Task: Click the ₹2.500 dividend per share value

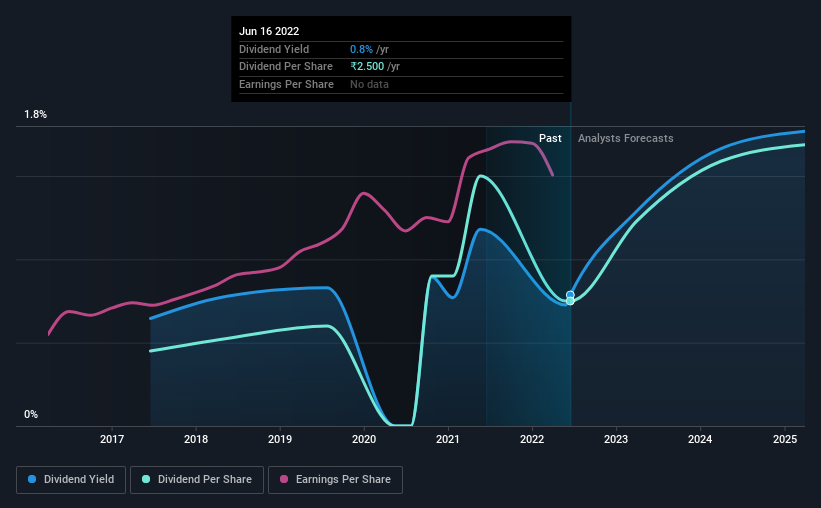Action: click(x=367, y=67)
